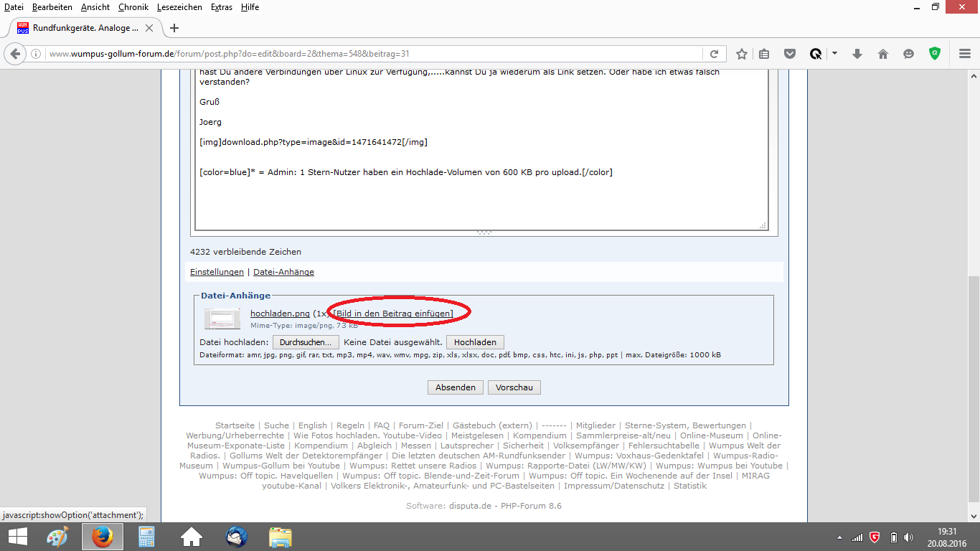The height and width of the screenshot is (551, 980).
Task: Go to the Firefox home page icon
Action: click(883, 54)
